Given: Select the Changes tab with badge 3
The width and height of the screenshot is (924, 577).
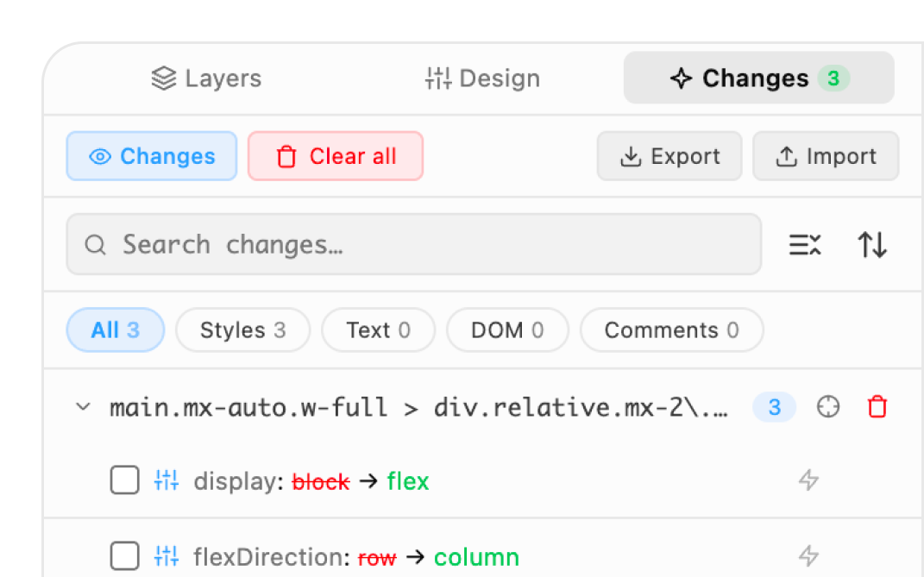Looking at the screenshot, I should (759, 78).
